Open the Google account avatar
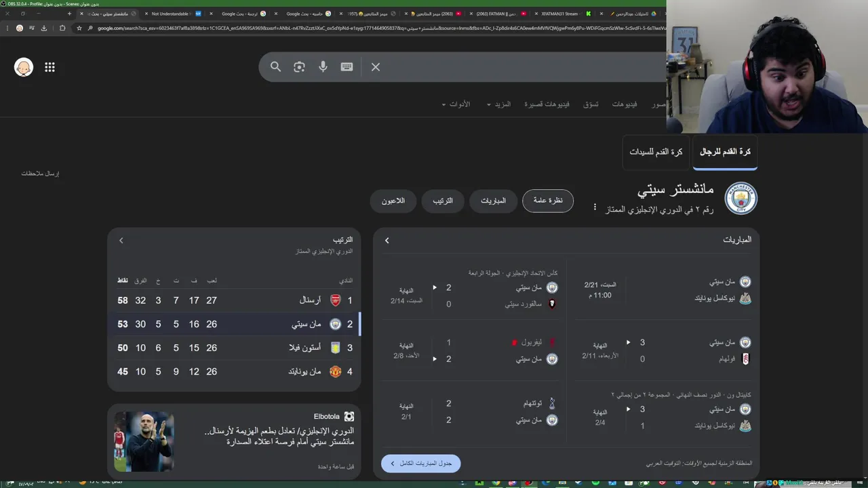The height and width of the screenshot is (488, 868). point(24,67)
